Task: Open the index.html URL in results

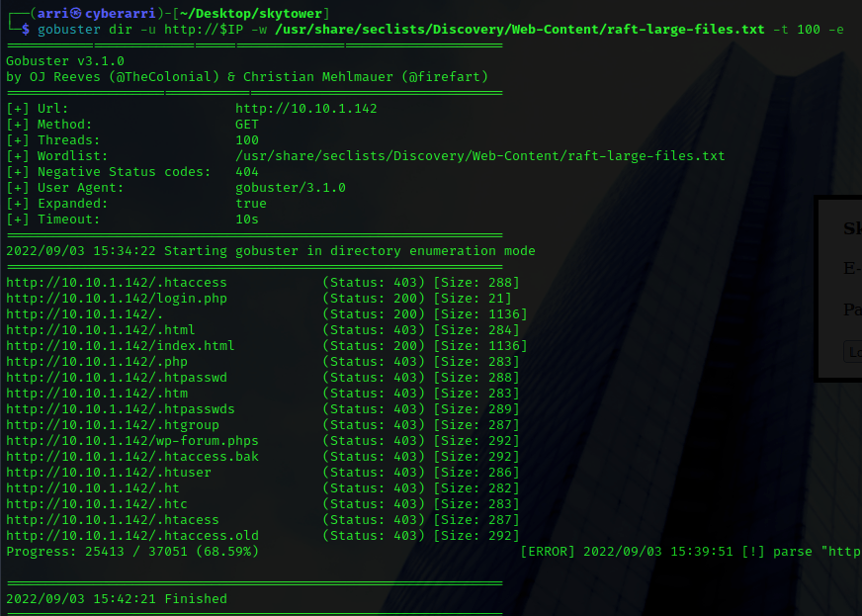Action: click(121, 346)
